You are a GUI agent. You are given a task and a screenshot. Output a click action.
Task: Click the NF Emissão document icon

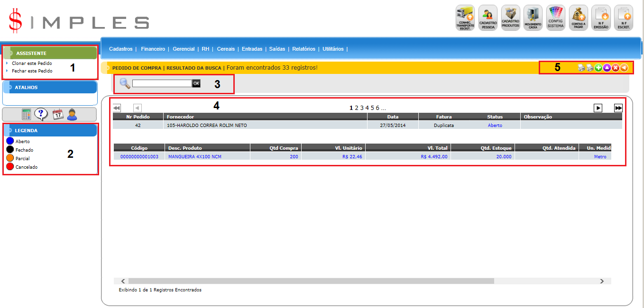coord(601,18)
